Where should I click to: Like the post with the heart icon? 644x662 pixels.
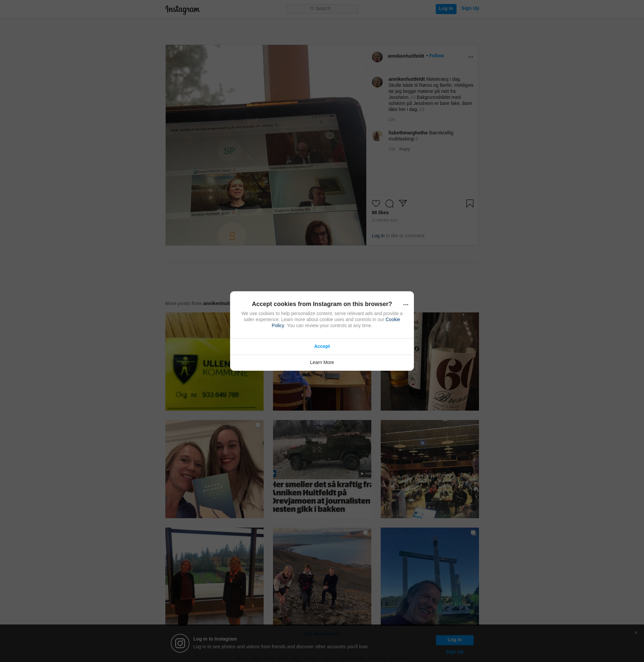coord(376,203)
